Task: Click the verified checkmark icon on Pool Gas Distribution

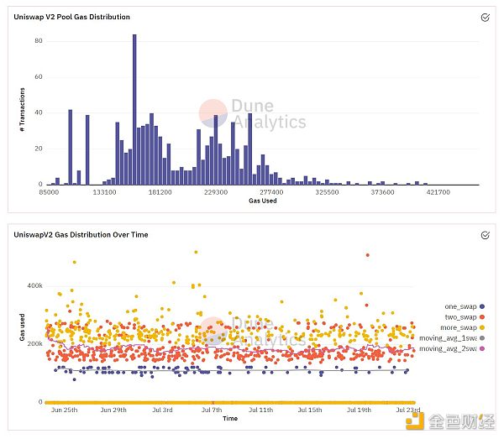Action: pyautogui.click(x=485, y=18)
